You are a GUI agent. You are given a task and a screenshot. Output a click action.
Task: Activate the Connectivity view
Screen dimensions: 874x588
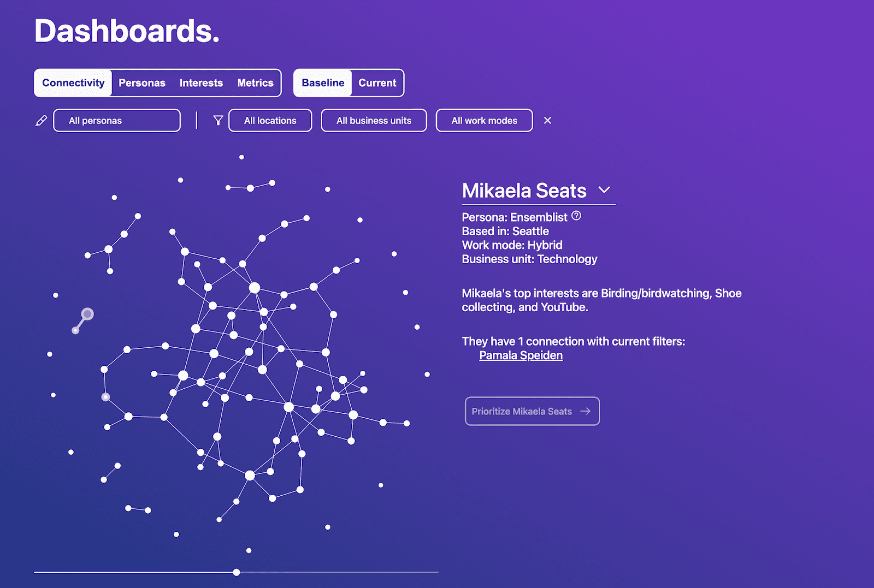(73, 83)
